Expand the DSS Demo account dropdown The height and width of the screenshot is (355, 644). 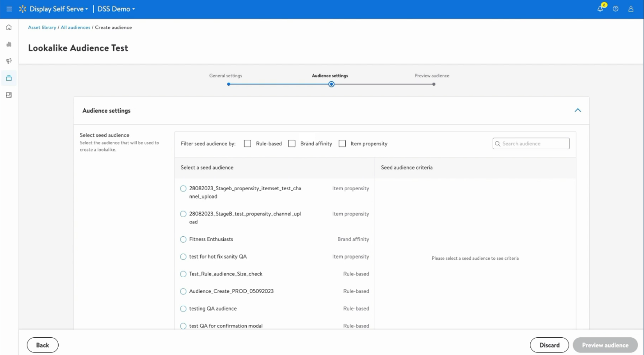click(x=117, y=9)
